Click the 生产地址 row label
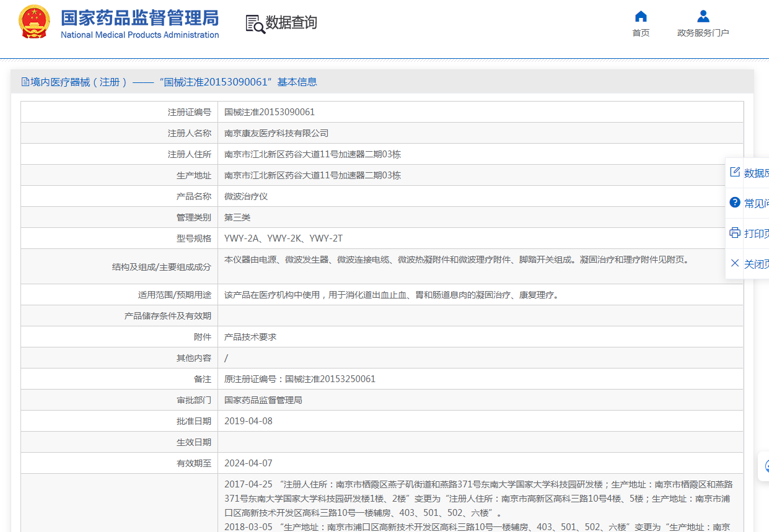This screenshot has width=769, height=532. click(x=194, y=175)
